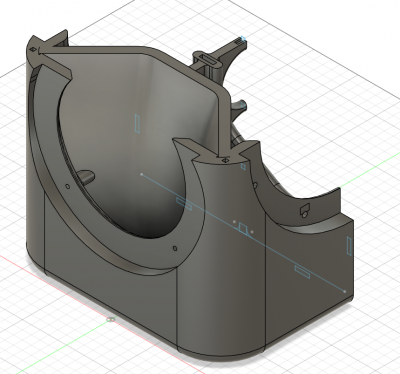Select the origin point marker on the grid
Screen dimensions: 400x374
[x=111, y=320]
